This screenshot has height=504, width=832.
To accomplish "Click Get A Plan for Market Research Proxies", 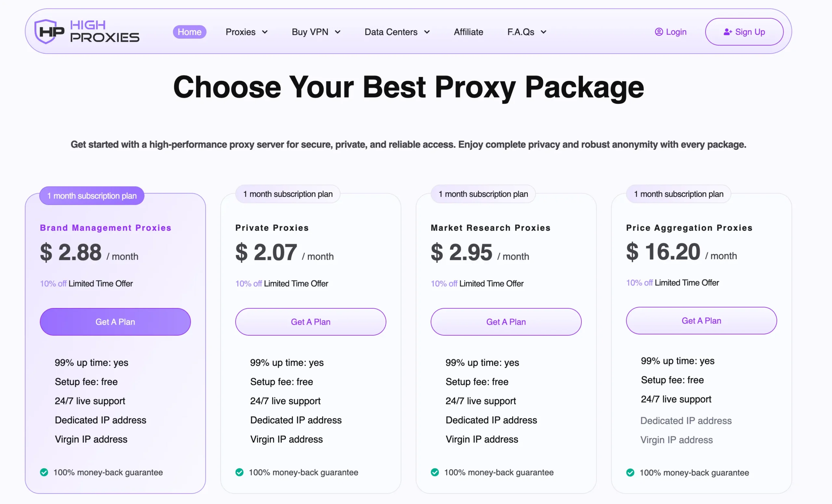I will click(x=506, y=321).
